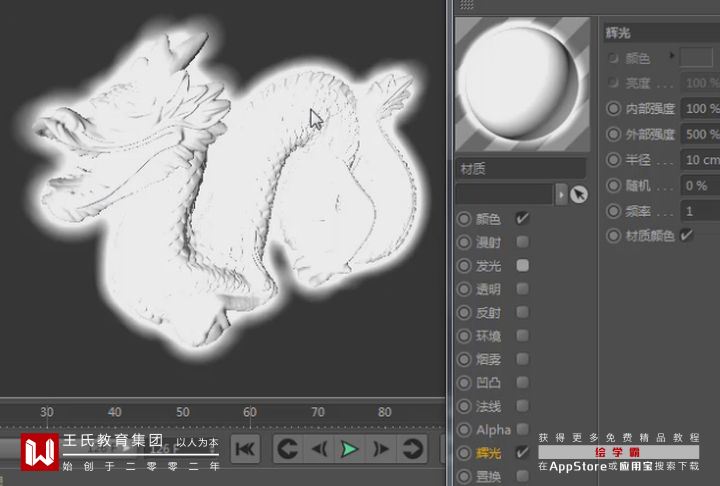Enable the 透明 channel checkbox
Screen dimensions: 720x486
point(522,288)
